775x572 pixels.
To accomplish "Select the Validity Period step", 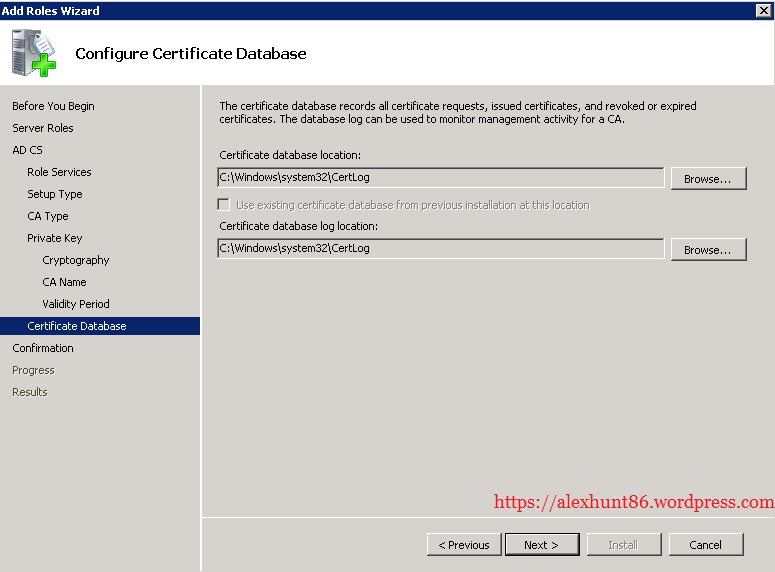I will coord(76,304).
